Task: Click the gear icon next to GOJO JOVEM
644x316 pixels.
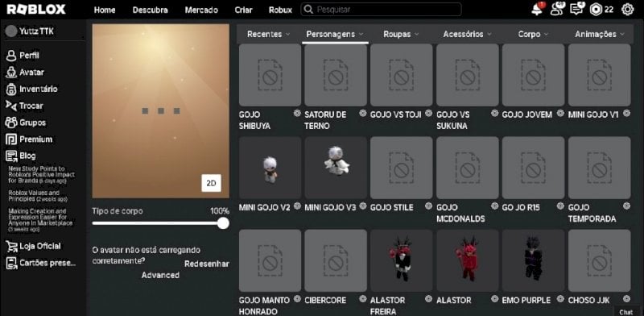Action: pos(560,114)
